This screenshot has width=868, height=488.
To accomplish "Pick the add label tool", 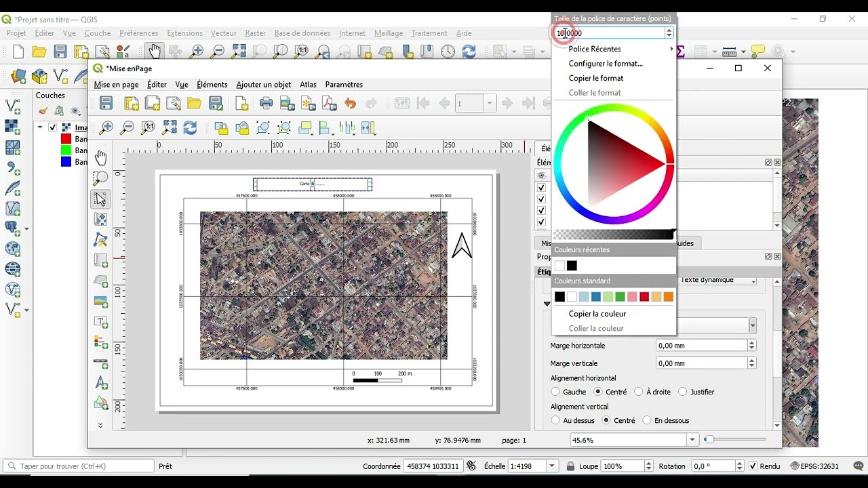I will (100, 322).
